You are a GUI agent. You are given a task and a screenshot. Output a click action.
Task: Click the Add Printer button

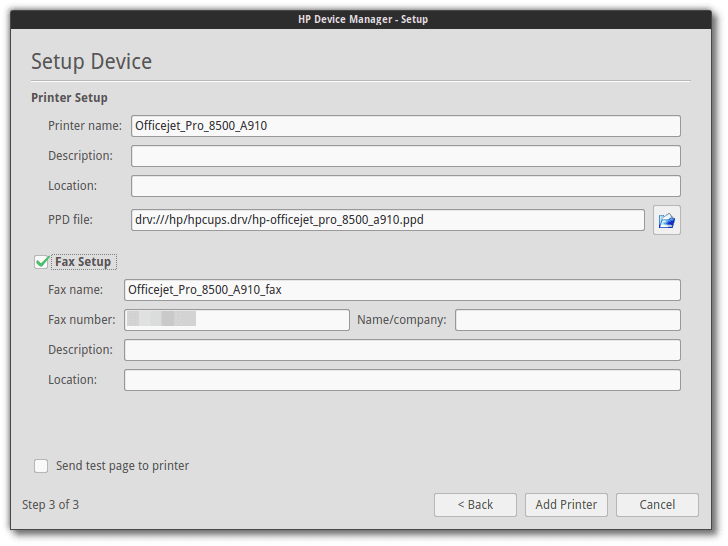coord(566,505)
